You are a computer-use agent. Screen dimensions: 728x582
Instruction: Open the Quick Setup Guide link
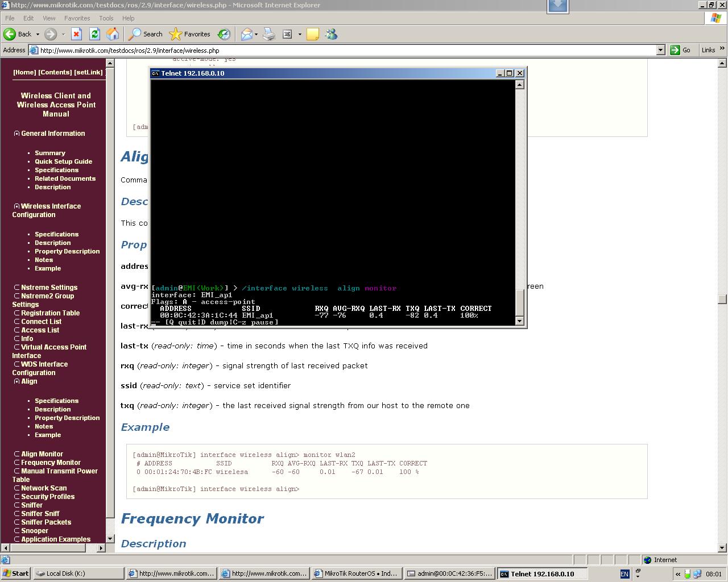tap(63, 161)
